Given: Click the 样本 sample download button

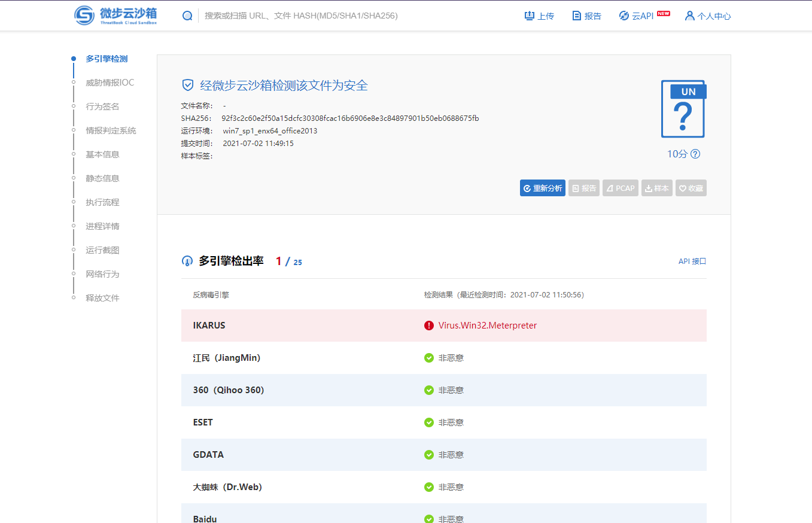Looking at the screenshot, I should [x=657, y=188].
